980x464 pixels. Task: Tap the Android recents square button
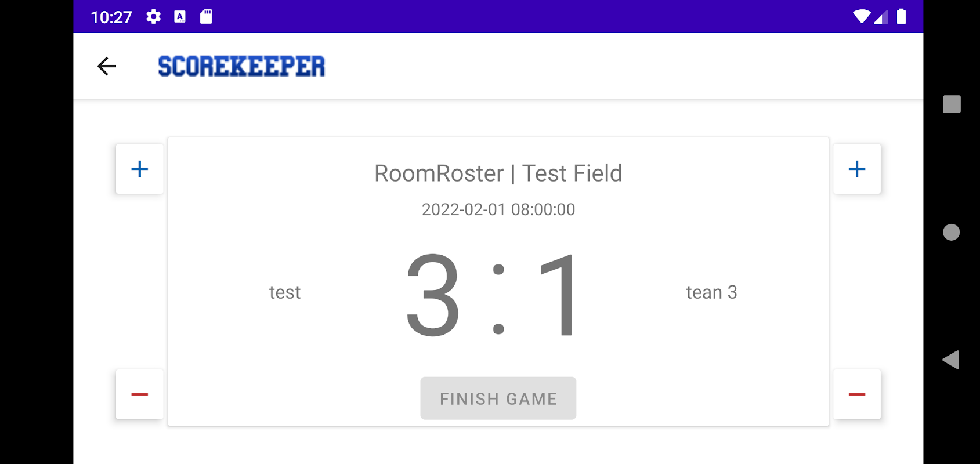(951, 104)
